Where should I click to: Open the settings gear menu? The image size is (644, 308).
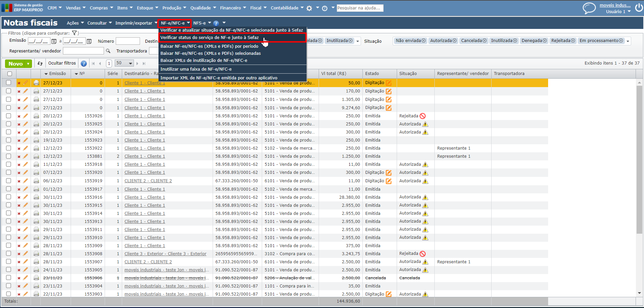point(309,8)
